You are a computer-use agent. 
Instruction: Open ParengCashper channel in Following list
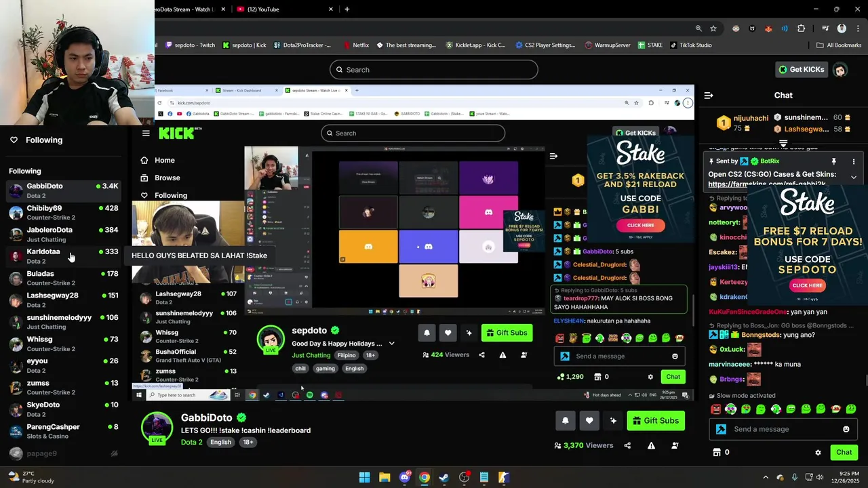(64, 431)
